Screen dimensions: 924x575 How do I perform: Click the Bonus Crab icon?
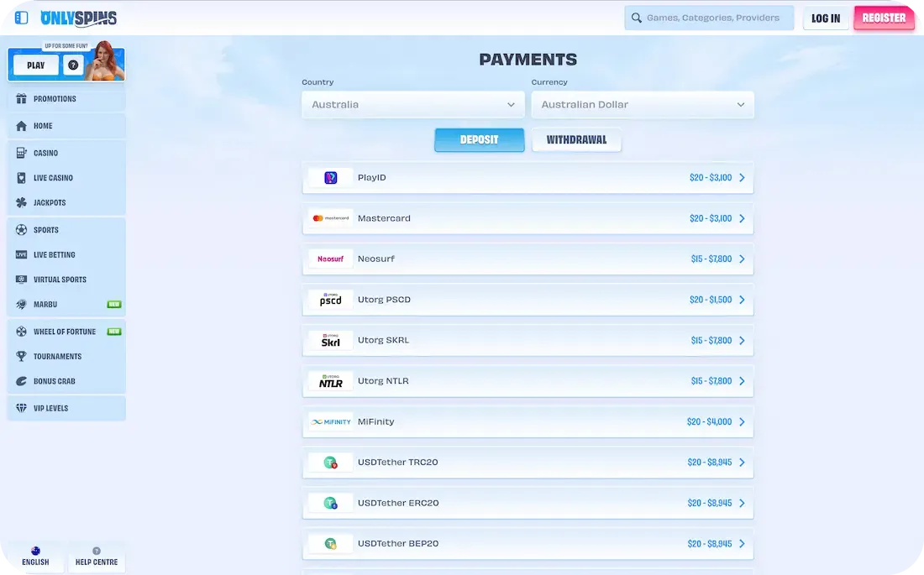(21, 380)
